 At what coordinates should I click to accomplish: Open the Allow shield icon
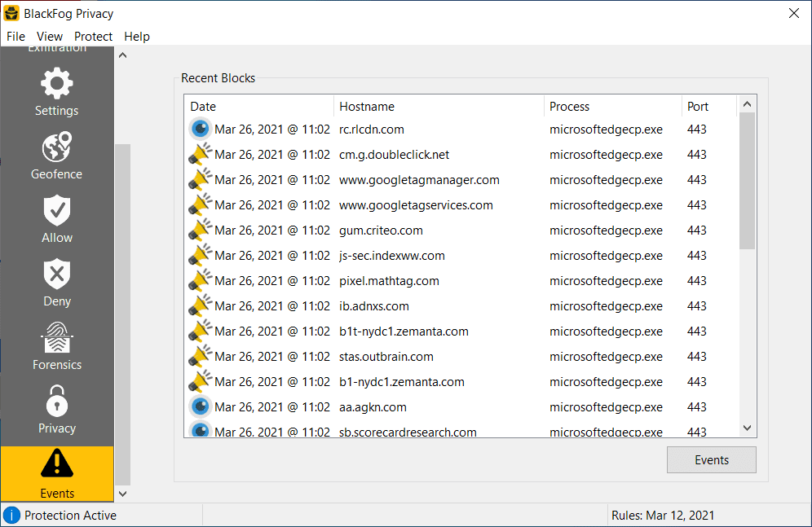pos(57,210)
